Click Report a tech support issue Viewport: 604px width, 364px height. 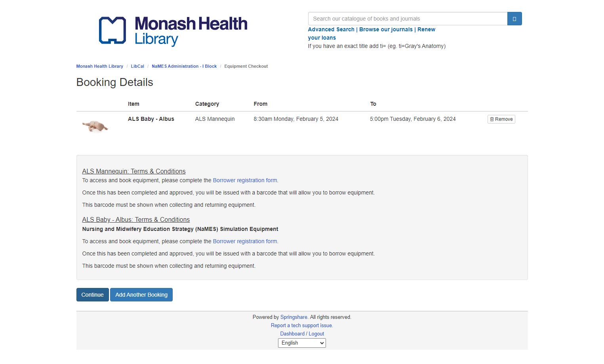(x=302, y=326)
